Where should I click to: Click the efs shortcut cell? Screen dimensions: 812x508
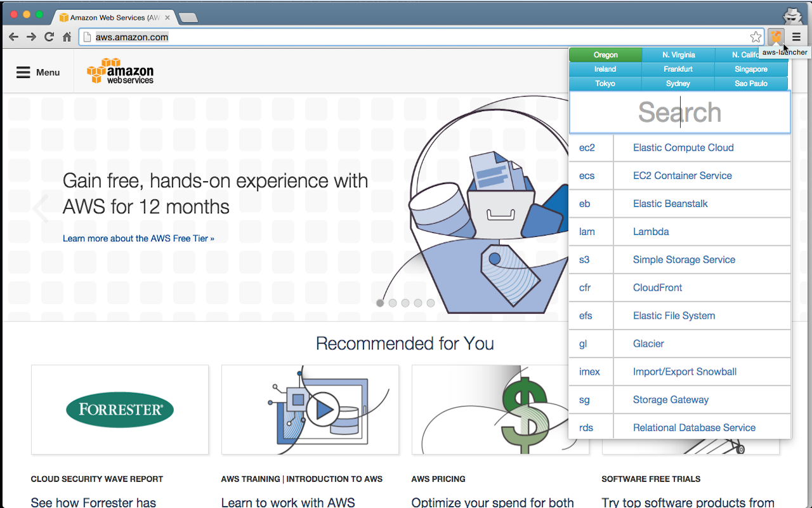(x=591, y=316)
